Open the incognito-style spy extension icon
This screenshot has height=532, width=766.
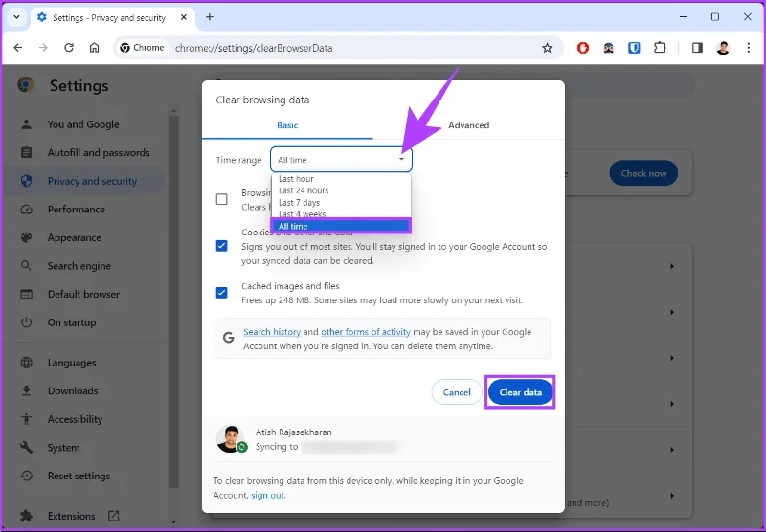click(x=608, y=48)
